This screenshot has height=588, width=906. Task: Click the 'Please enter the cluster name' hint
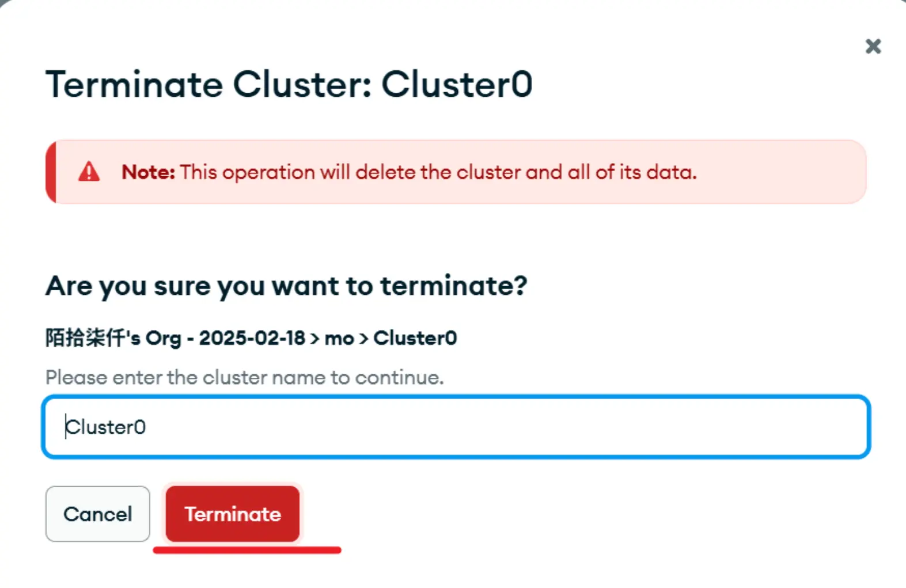click(x=244, y=377)
